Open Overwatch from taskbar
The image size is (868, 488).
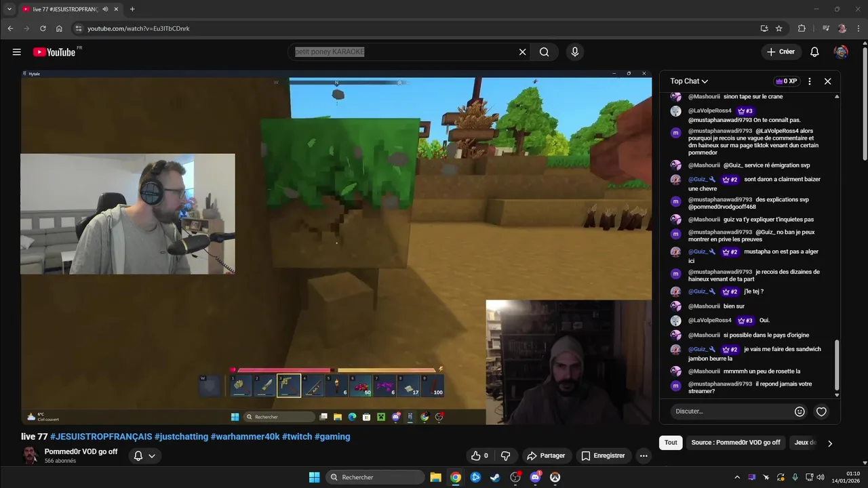point(555,477)
